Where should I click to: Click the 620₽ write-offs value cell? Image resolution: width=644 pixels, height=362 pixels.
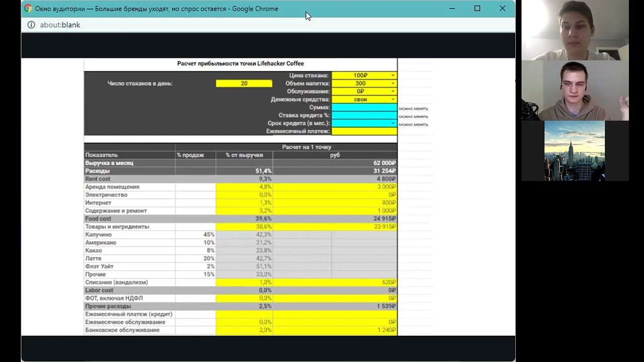coord(335,283)
